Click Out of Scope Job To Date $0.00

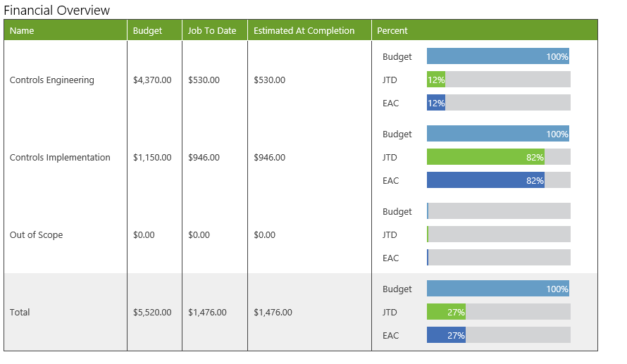199,235
